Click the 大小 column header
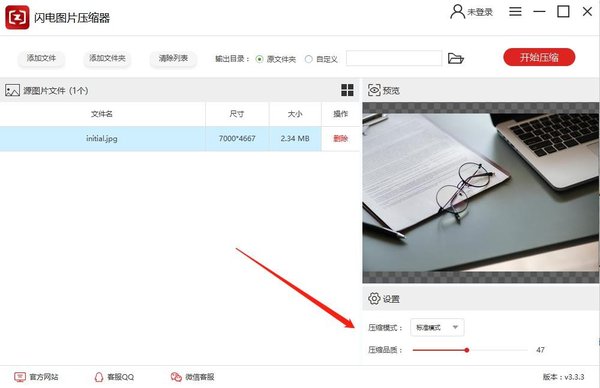The image size is (600, 388). 295,114
